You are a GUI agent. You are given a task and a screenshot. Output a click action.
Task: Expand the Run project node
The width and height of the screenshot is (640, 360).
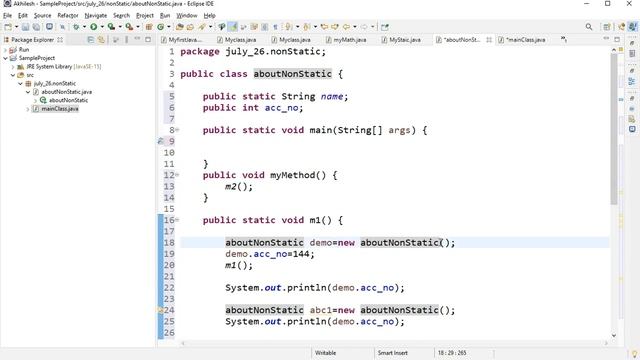tap(5, 50)
